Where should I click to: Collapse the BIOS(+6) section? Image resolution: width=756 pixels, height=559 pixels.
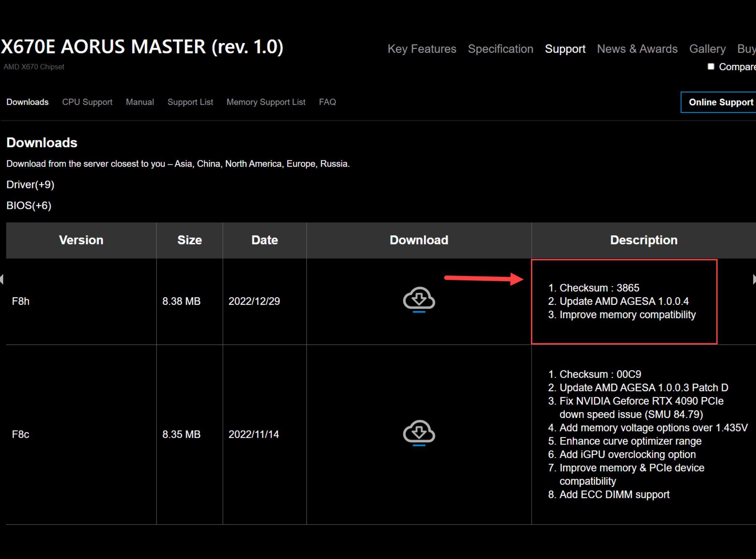29,206
